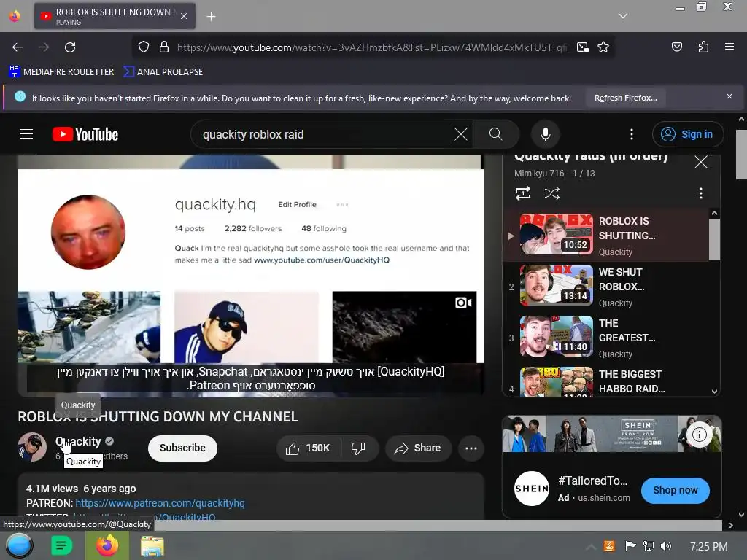Click the Shop now ad button
This screenshot has width=747, height=560.
[x=675, y=490]
